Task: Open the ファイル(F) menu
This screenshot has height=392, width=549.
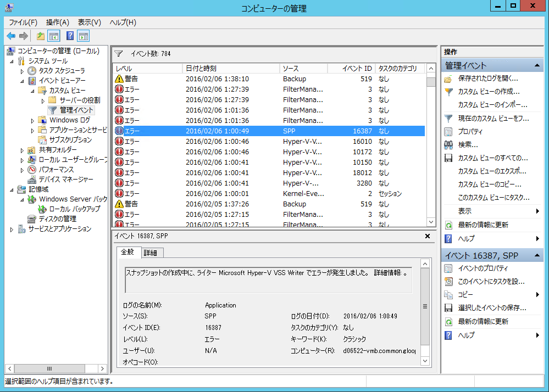Action: click(23, 23)
